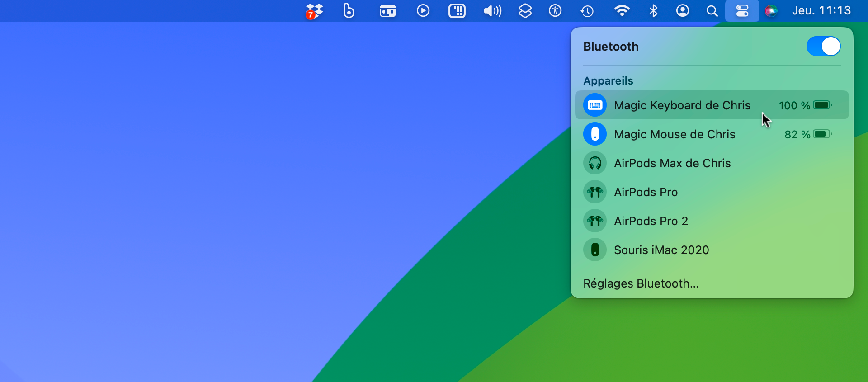Close the Control Center icon
Screen dimensions: 868x382
click(x=742, y=10)
